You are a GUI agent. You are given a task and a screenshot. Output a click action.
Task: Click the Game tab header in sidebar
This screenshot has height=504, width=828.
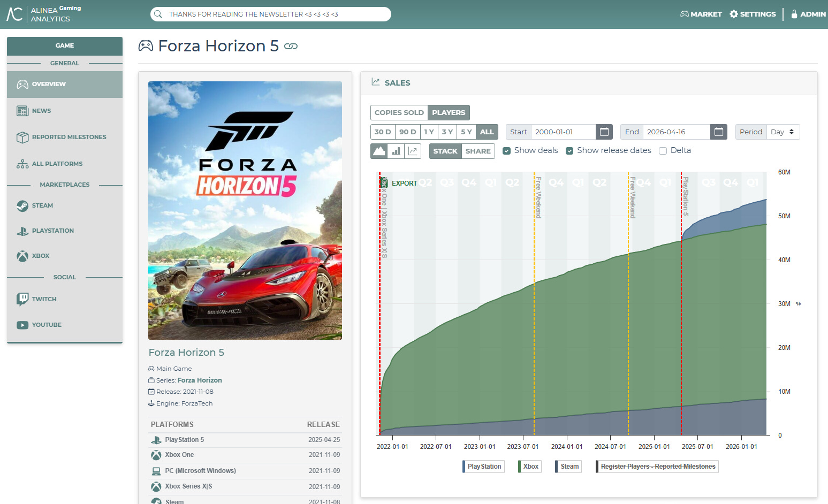(x=65, y=46)
